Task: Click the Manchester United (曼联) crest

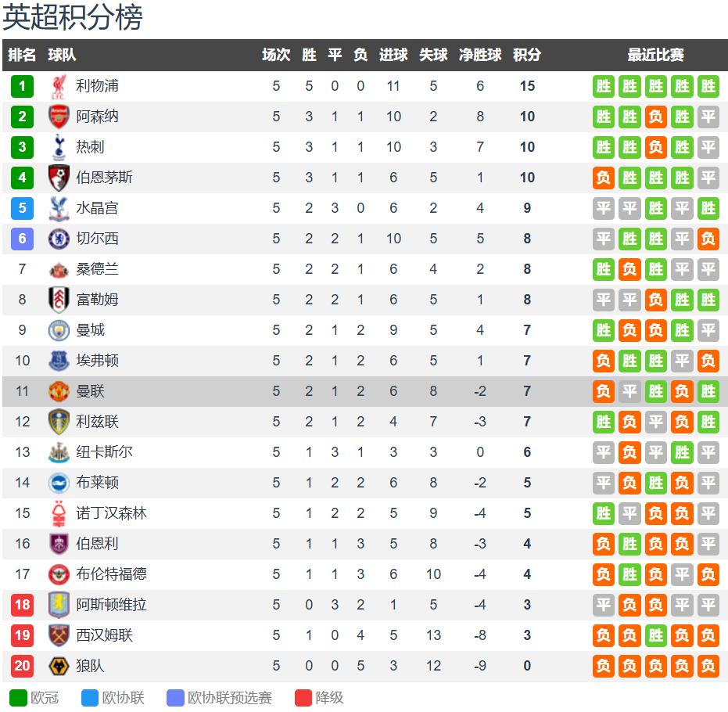Action: 59,391
